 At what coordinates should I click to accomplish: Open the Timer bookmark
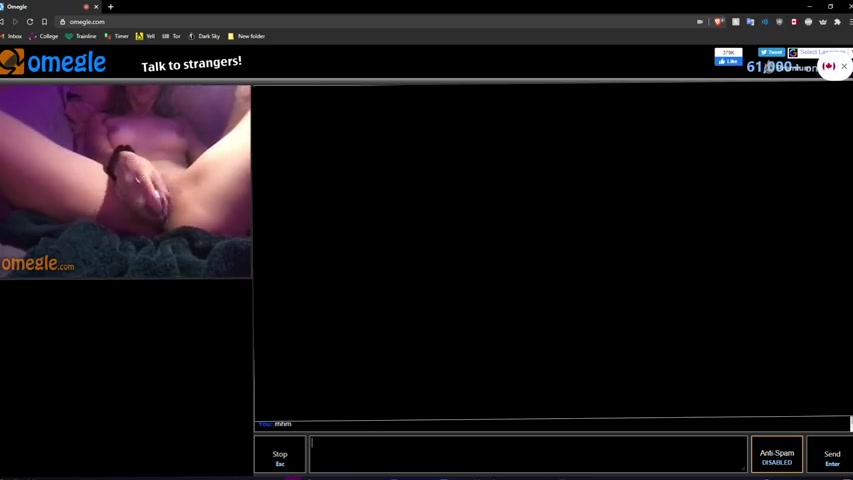[x=116, y=36]
